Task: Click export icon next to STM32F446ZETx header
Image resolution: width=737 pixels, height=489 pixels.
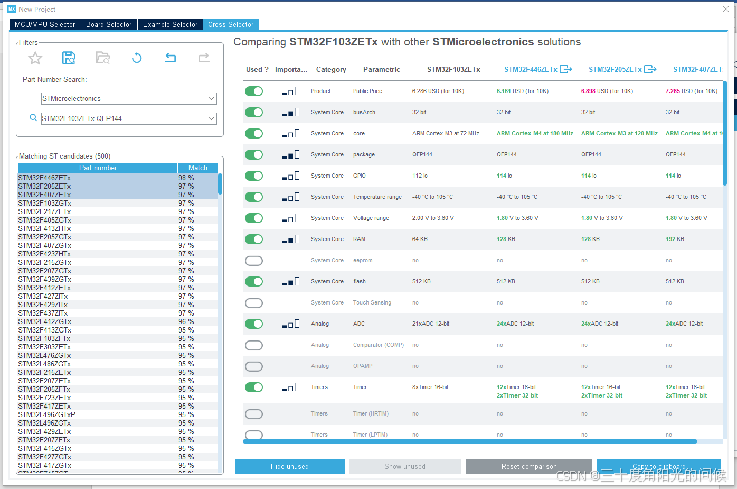Action: tap(566, 69)
